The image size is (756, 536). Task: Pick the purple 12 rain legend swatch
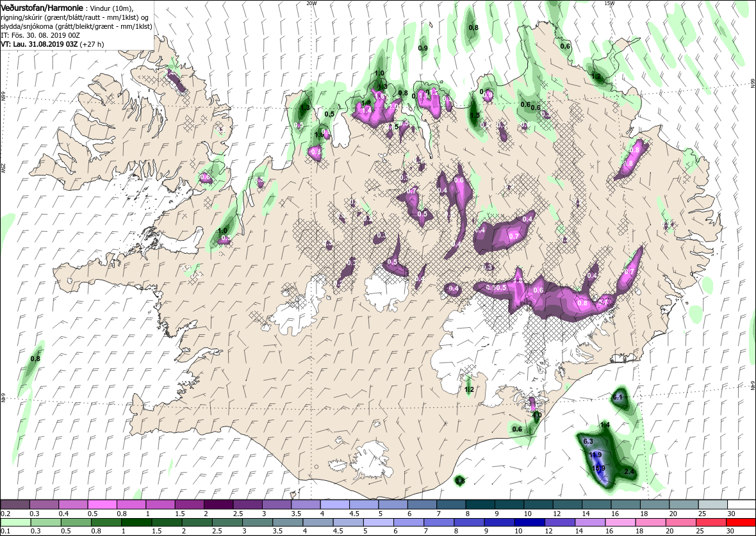click(559, 523)
